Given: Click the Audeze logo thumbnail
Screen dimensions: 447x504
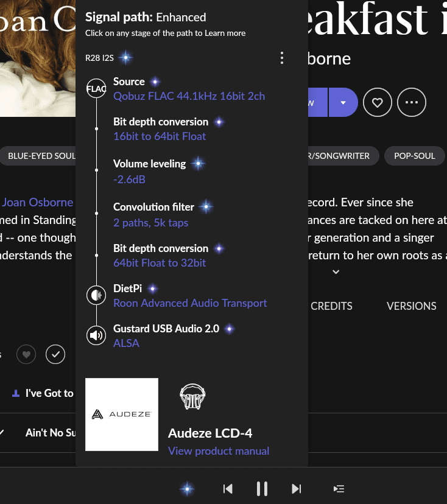Looking at the screenshot, I should click(x=122, y=415).
